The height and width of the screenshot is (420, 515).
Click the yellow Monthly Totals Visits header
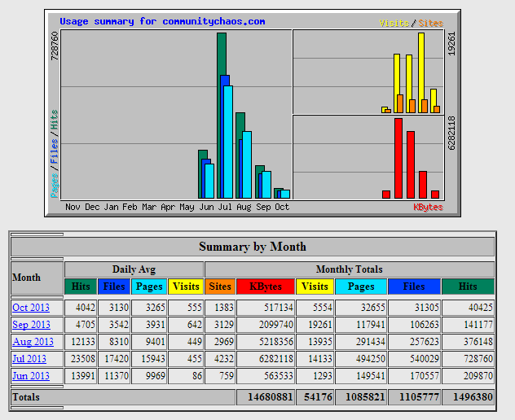315,287
